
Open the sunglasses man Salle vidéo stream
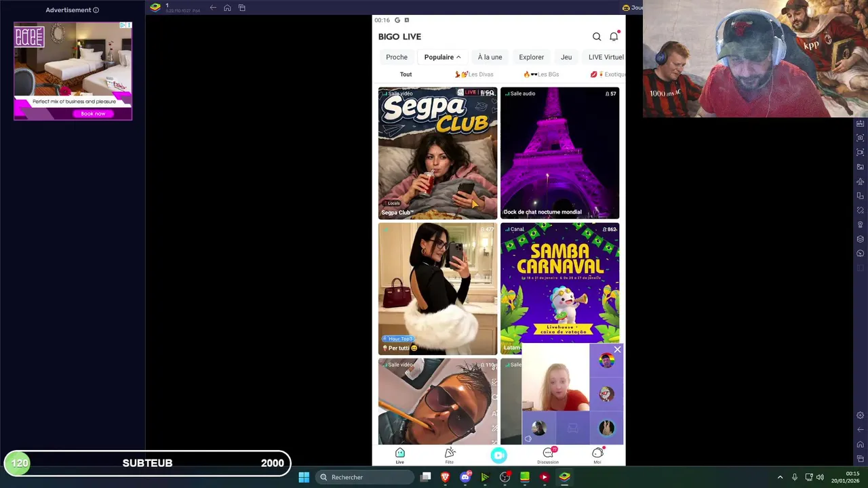(x=437, y=401)
